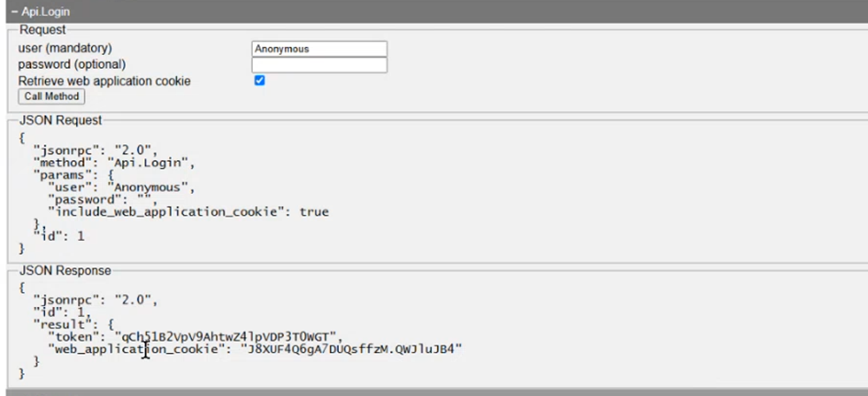
Task: Click the user (mandatory) input field
Action: pos(319,49)
